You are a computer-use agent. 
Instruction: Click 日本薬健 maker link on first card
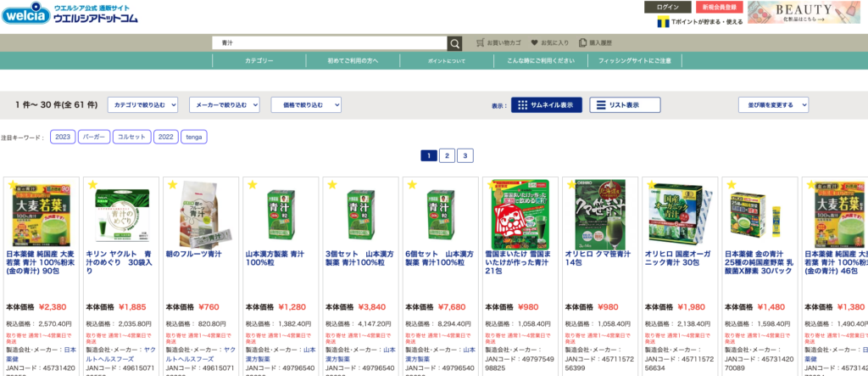(41, 355)
